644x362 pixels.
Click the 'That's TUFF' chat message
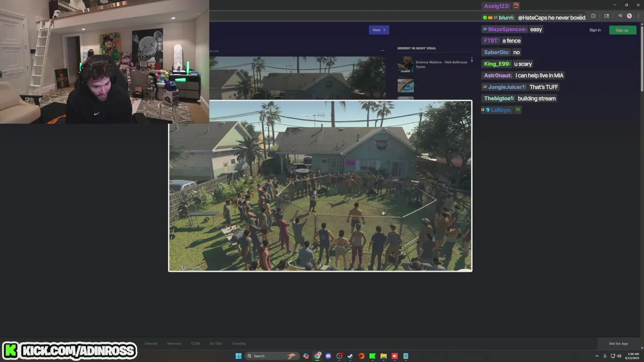coord(544,87)
